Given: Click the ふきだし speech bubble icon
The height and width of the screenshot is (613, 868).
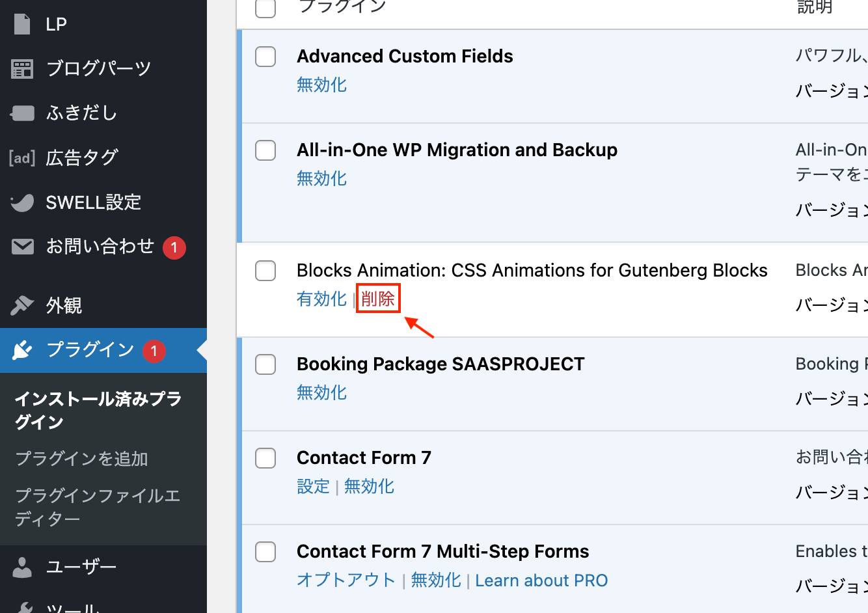Looking at the screenshot, I should (22, 113).
